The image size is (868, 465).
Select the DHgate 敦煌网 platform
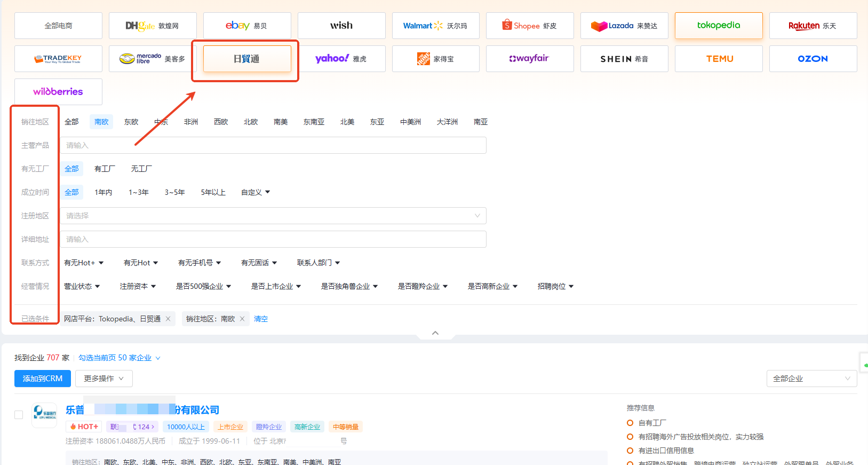pyautogui.click(x=153, y=26)
